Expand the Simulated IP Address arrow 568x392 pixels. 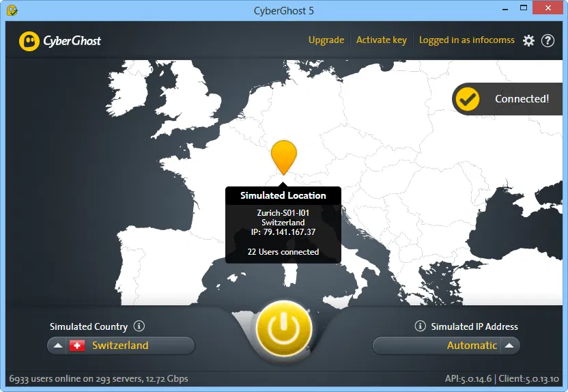coord(509,346)
